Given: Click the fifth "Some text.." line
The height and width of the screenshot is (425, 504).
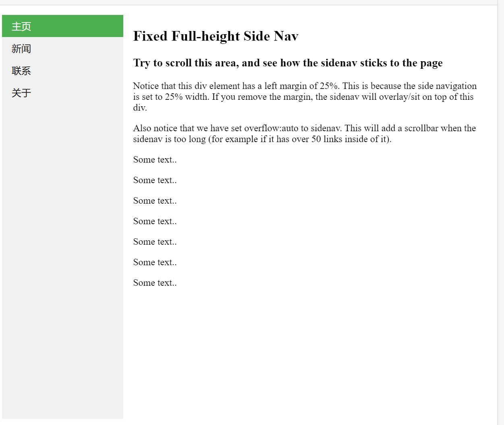Looking at the screenshot, I should coord(155,242).
